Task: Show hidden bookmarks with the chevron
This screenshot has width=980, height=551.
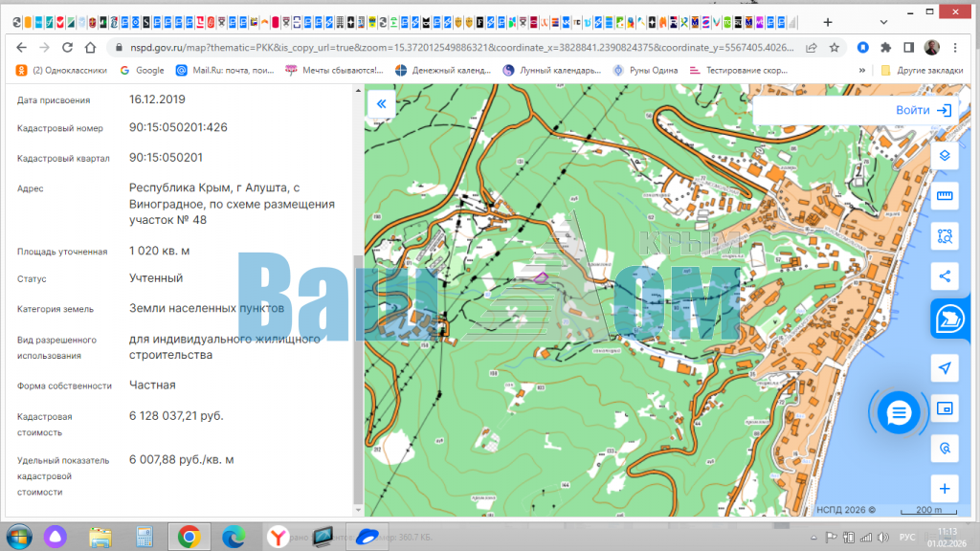Action: click(x=863, y=70)
